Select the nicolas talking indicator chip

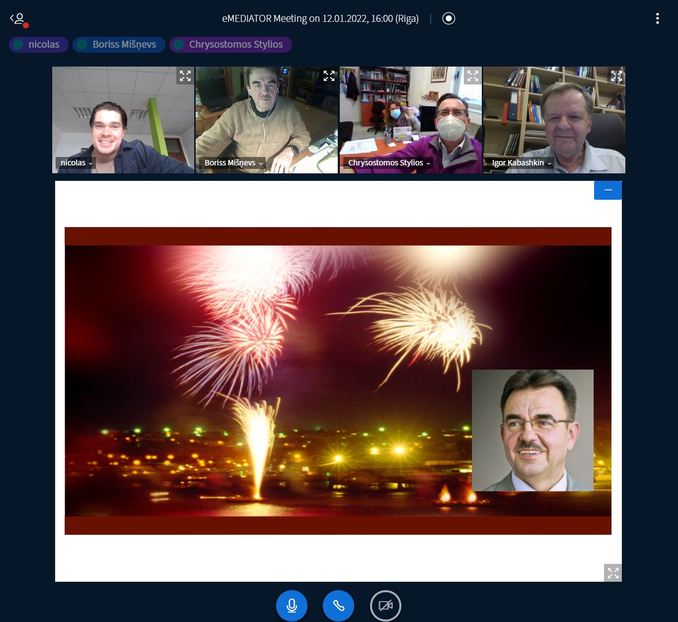click(x=38, y=45)
